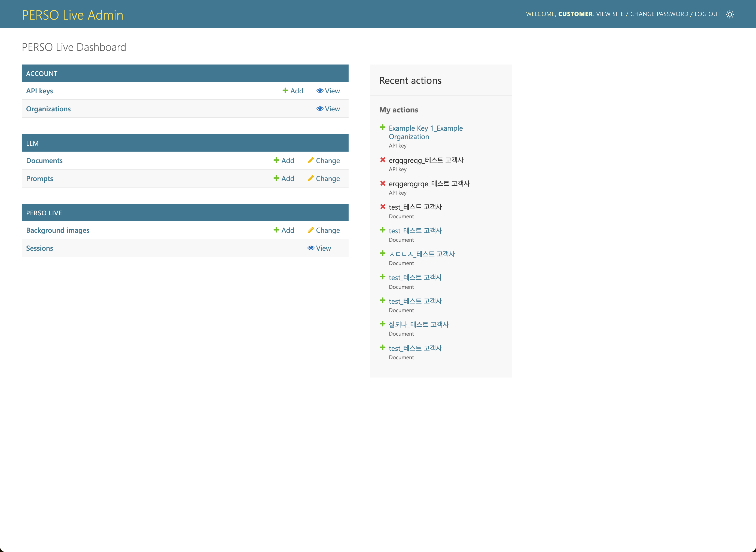Click the green Add icon for API keys

pyautogui.click(x=286, y=91)
